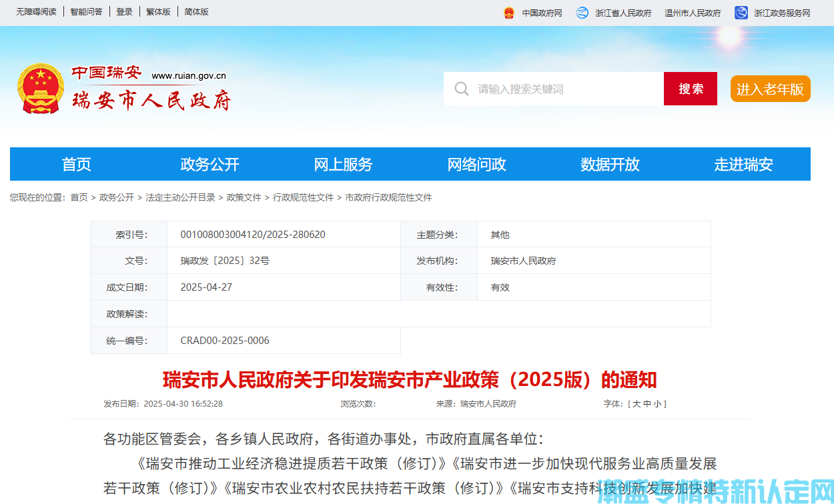Click the red notice title heading

410,380
